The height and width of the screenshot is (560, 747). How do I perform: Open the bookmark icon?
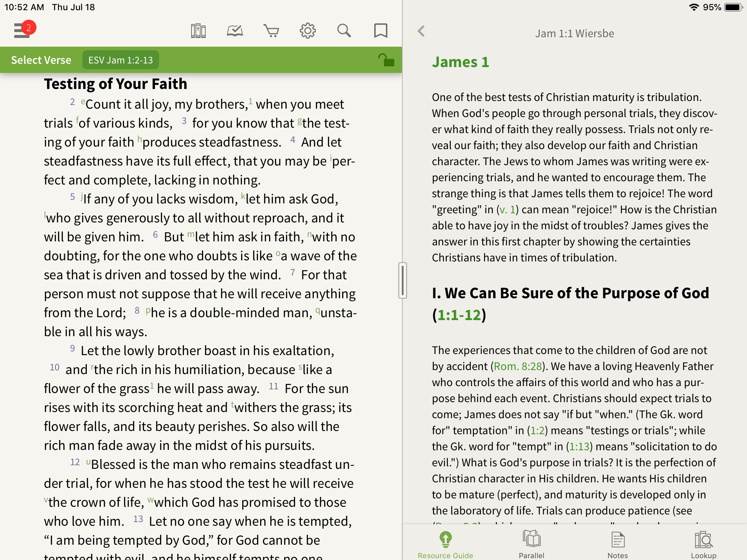click(381, 31)
